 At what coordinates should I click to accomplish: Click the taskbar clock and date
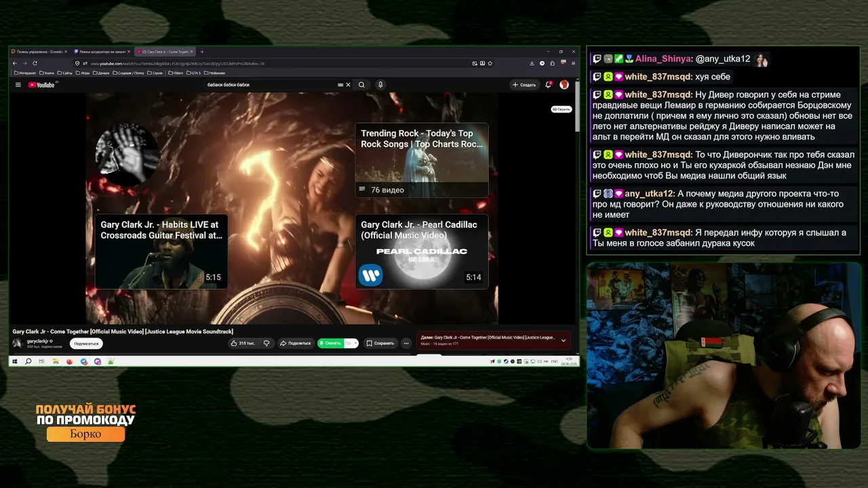pyautogui.click(x=569, y=361)
